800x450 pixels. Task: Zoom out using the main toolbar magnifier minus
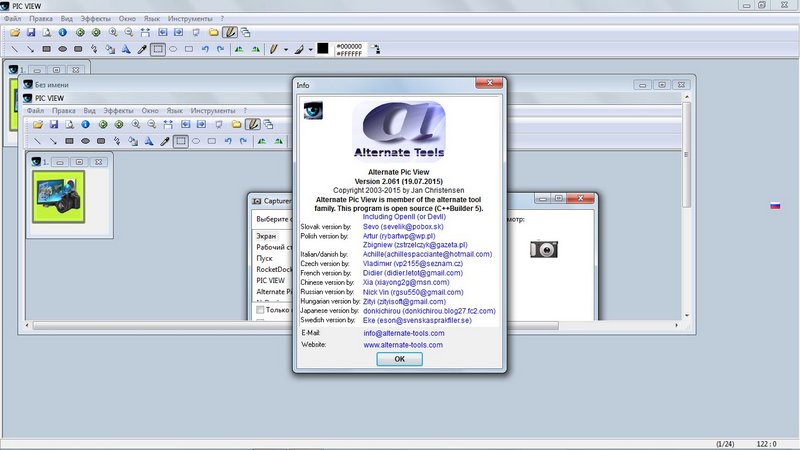pos(129,33)
